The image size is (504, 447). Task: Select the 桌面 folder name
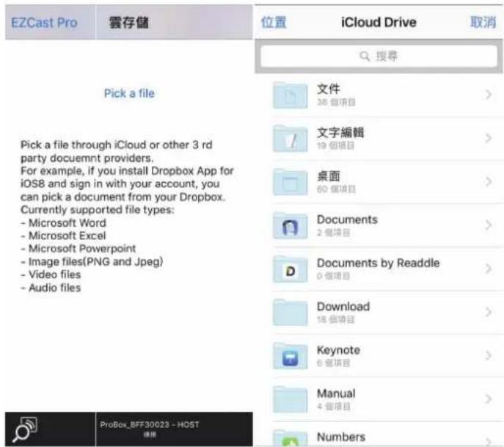click(329, 176)
